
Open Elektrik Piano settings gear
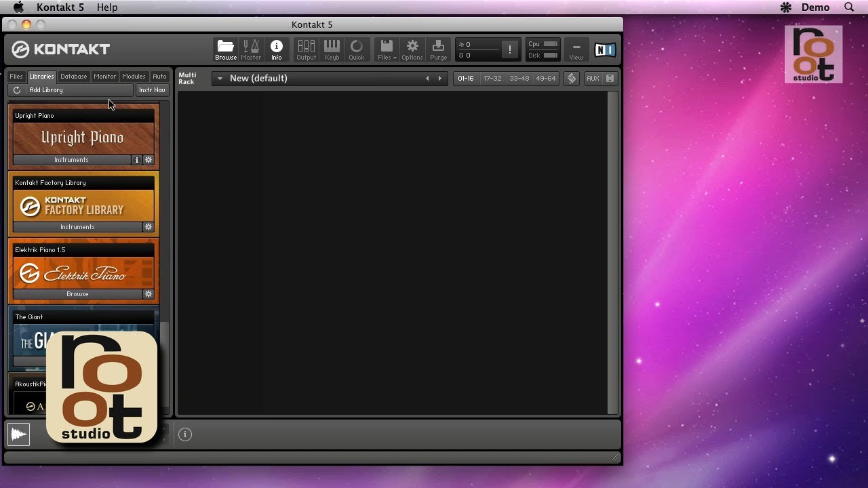[x=149, y=294]
